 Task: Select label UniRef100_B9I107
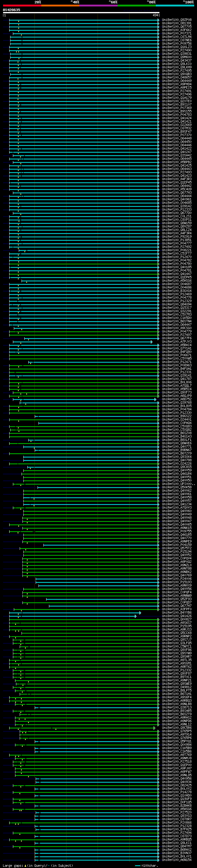[x=177, y=104]
